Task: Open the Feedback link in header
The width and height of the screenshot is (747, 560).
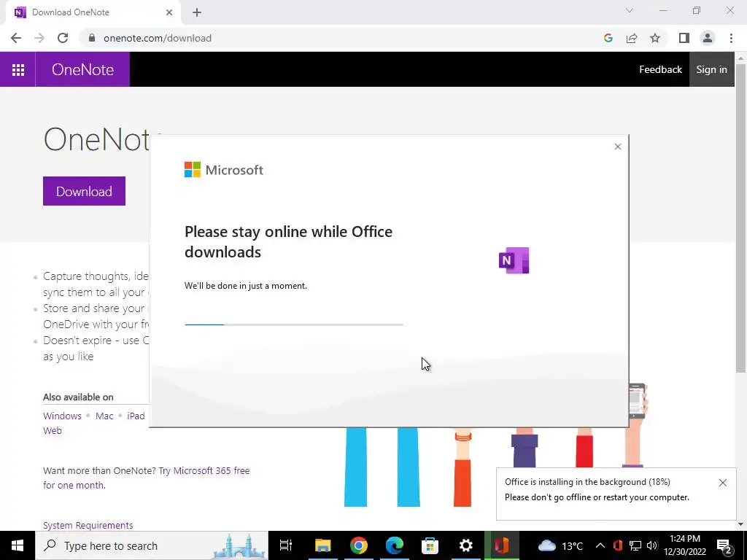Action: pyautogui.click(x=660, y=69)
